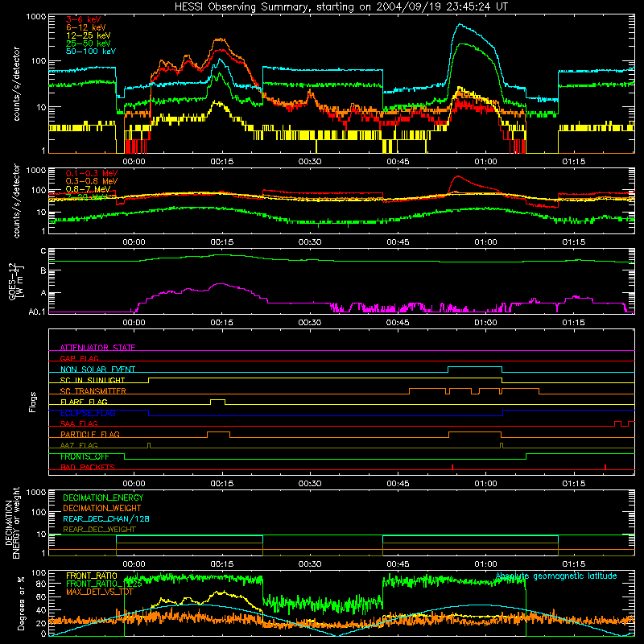Click the flare flag pulse on FLARE_FLAG line
Image resolution: width=644 pixels, height=644 pixels.
click(217, 400)
